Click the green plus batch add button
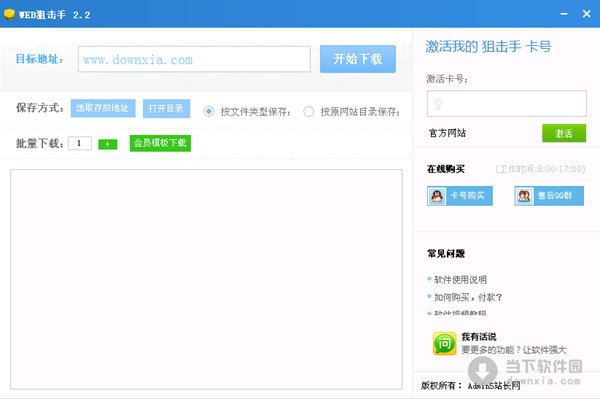Screen dimensions: 600x399 pos(108,144)
